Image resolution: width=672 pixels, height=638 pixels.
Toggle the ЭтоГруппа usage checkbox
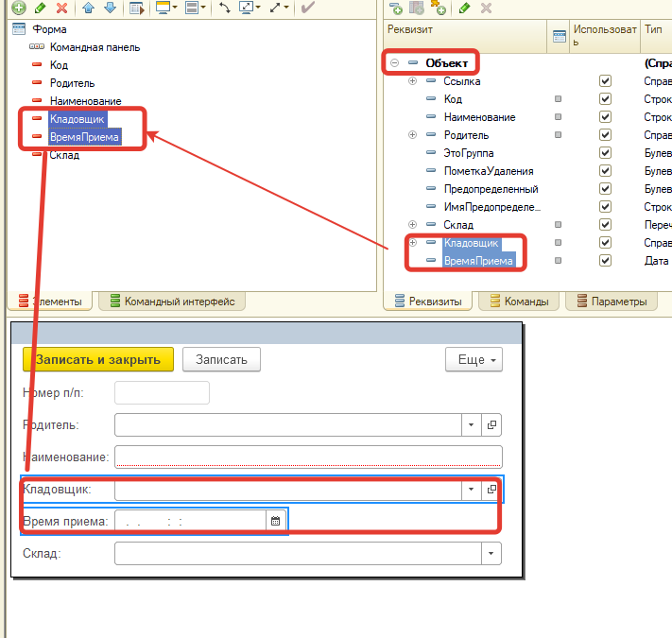click(x=605, y=153)
